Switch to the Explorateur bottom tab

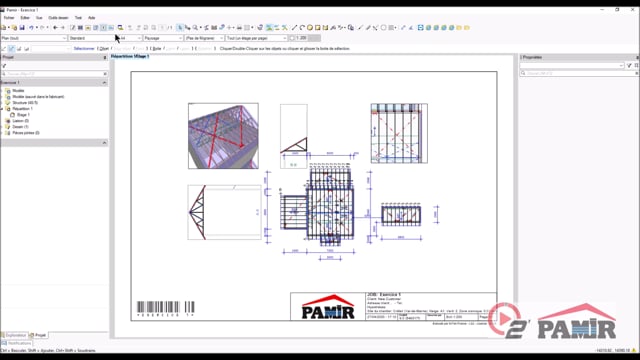14,335
